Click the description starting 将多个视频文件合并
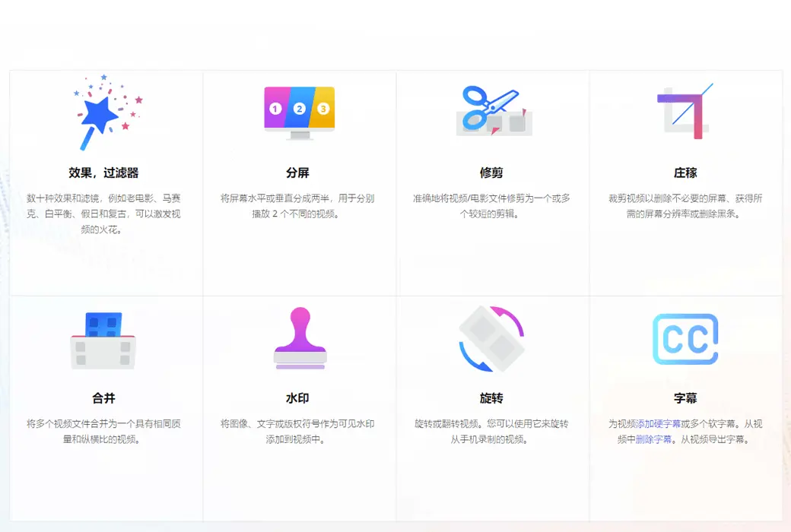The height and width of the screenshot is (532, 791). coord(103,432)
